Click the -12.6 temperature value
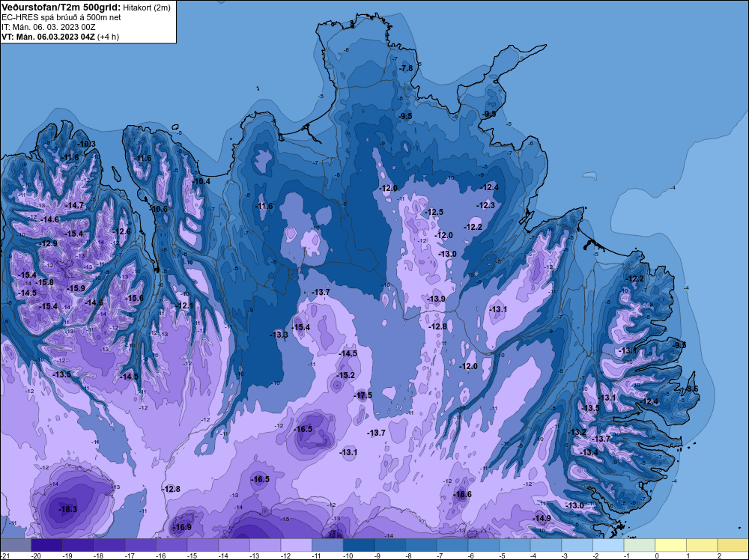 (x=121, y=231)
